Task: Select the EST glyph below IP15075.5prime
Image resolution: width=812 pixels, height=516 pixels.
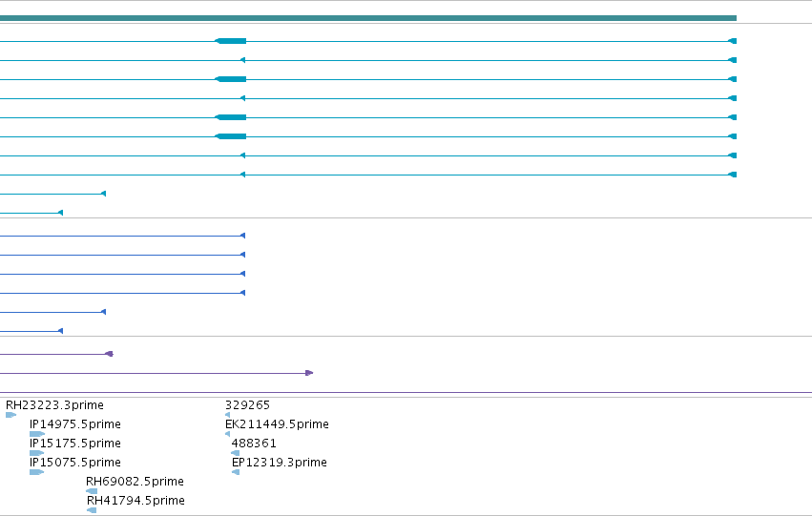Action: (x=37, y=472)
